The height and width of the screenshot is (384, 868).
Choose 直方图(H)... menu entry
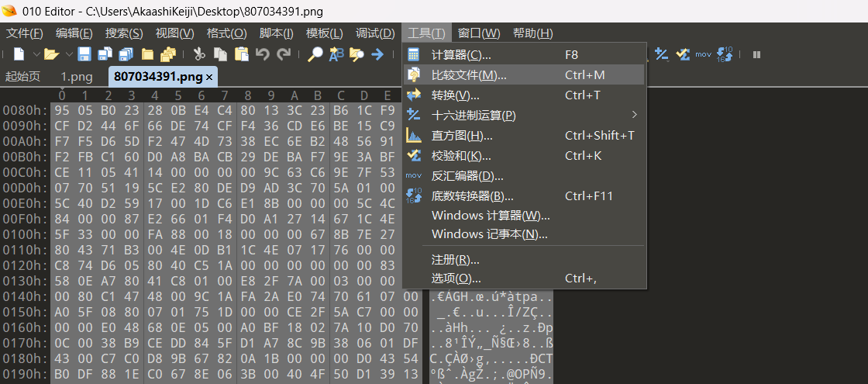(524, 136)
